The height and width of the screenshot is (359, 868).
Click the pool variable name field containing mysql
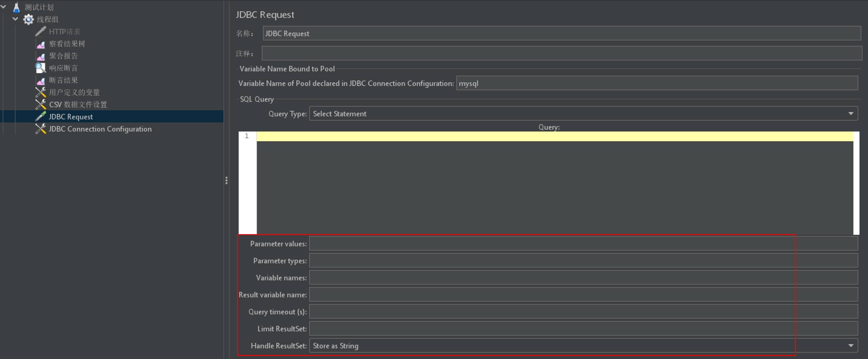click(x=657, y=83)
